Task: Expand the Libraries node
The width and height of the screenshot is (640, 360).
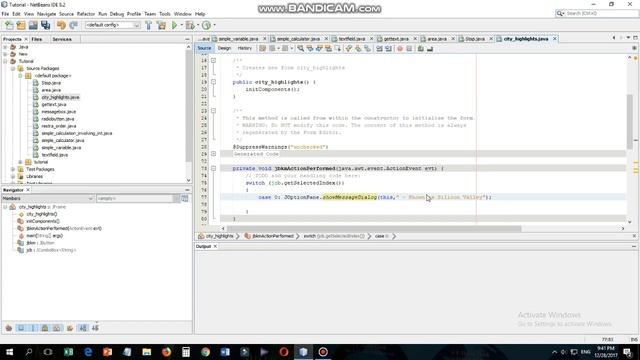Action: click(x=13, y=177)
